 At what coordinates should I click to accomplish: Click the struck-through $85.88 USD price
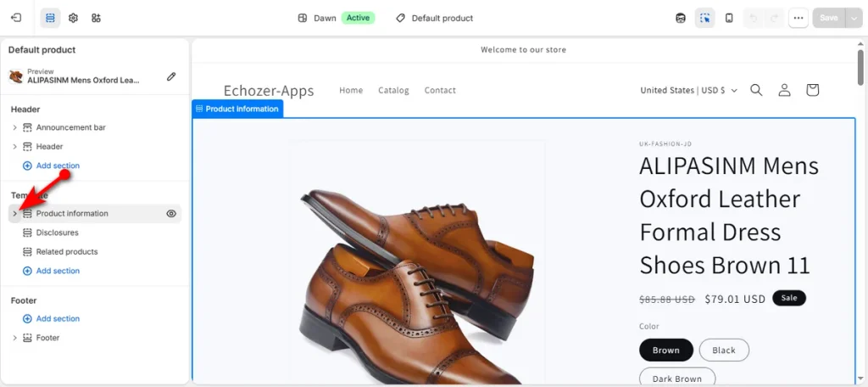(x=667, y=299)
